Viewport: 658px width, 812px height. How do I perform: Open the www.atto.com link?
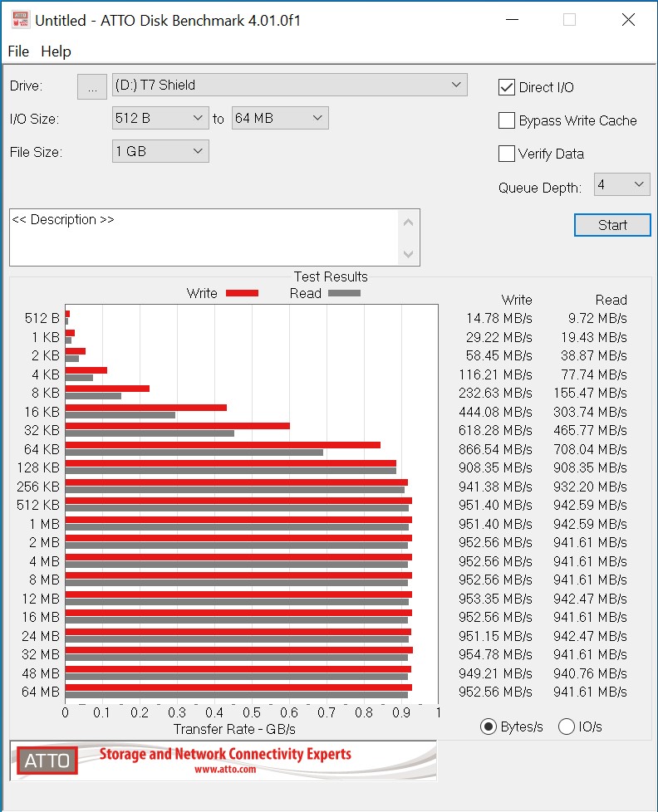(x=225, y=770)
